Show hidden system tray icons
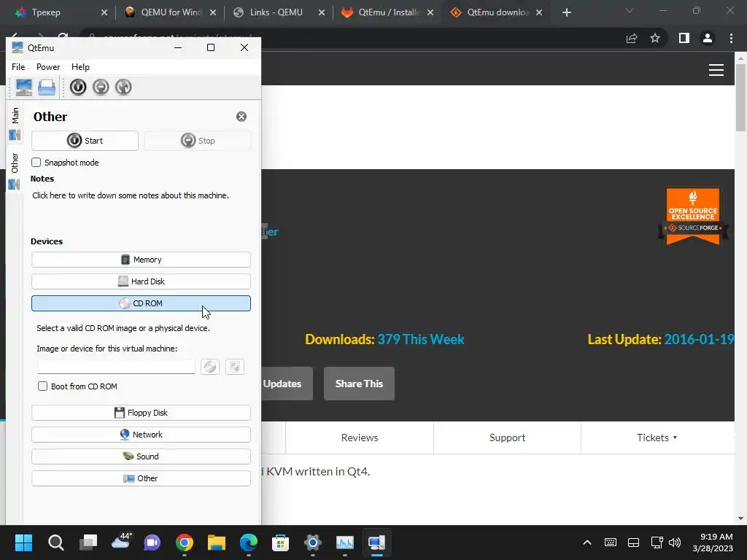This screenshot has width=747, height=560. 587,542
